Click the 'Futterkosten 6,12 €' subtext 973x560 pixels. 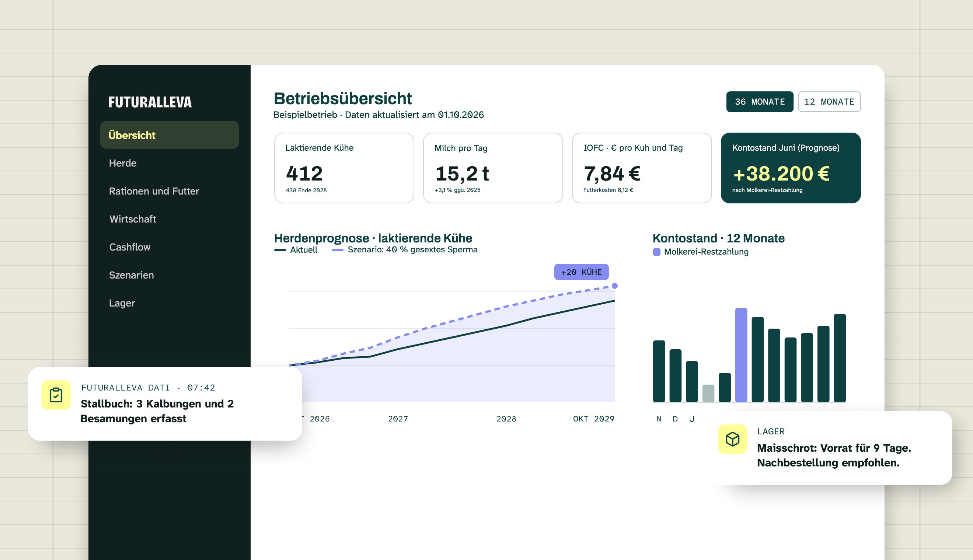(x=608, y=190)
